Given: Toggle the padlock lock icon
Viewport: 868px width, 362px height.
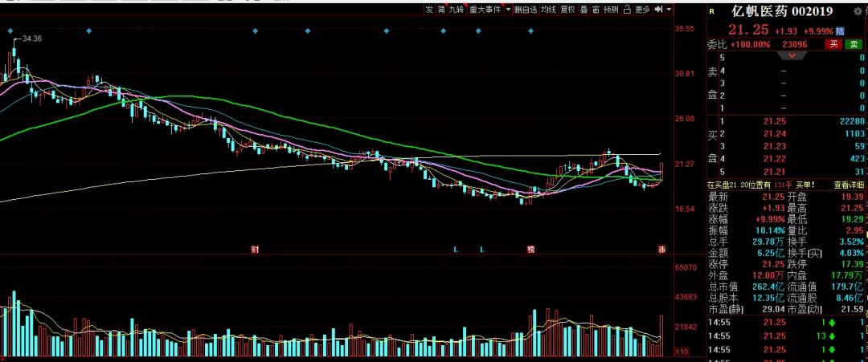Looking at the screenshot, I should (627, 10).
